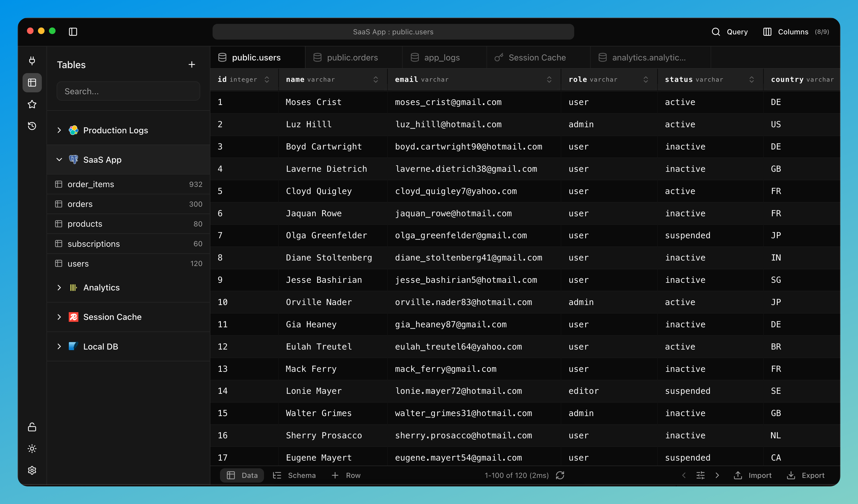Click the country column header

pos(802,79)
